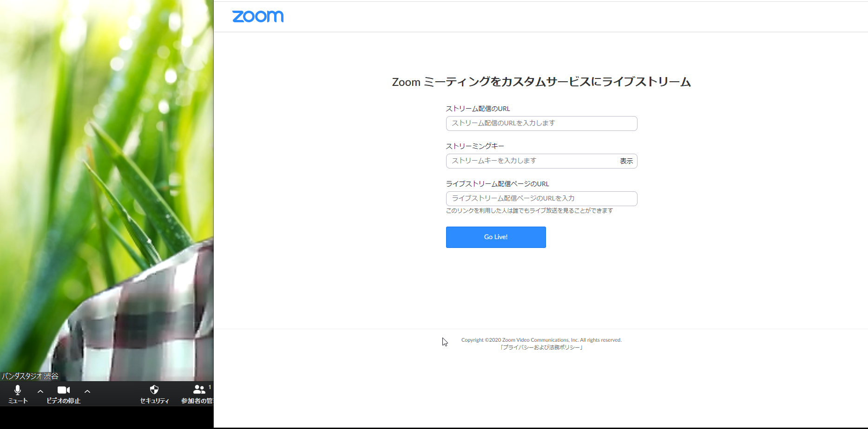The width and height of the screenshot is (868, 429).
Task: Click the セキュリティ label in toolbar
Action: (x=154, y=401)
